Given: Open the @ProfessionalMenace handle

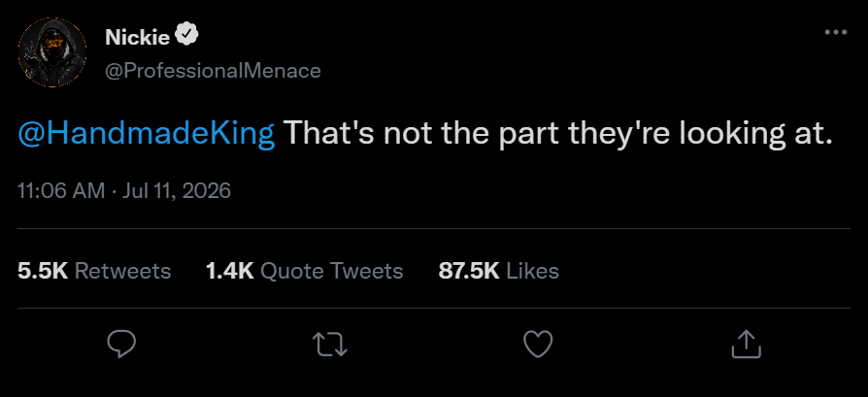Looking at the screenshot, I should coord(213,71).
